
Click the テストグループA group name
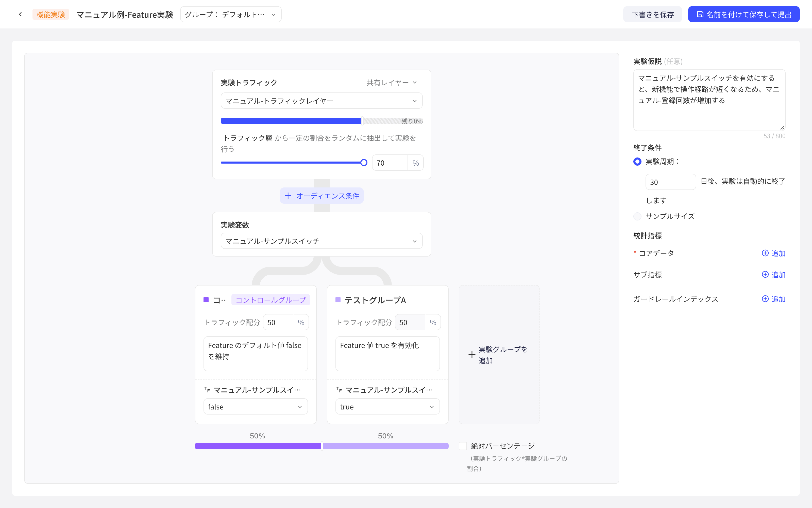[x=375, y=300]
